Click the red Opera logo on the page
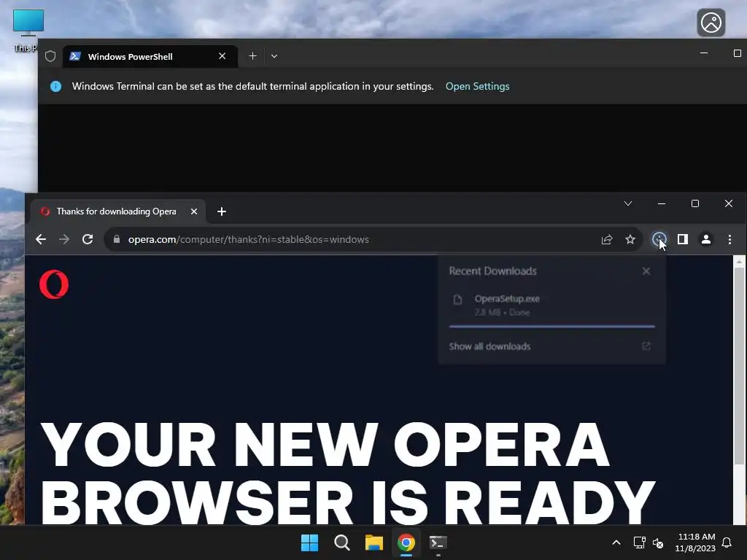 (54, 284)
